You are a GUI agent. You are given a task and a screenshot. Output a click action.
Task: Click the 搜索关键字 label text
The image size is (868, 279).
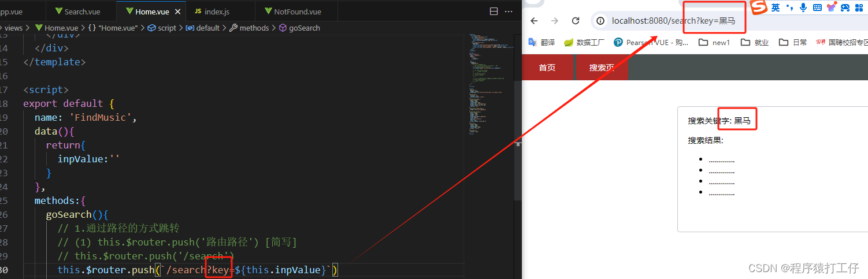point(710,121)
